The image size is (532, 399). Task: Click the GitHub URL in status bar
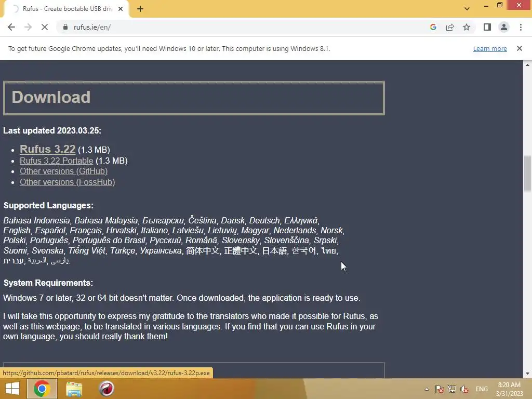(x=106, y=373)
